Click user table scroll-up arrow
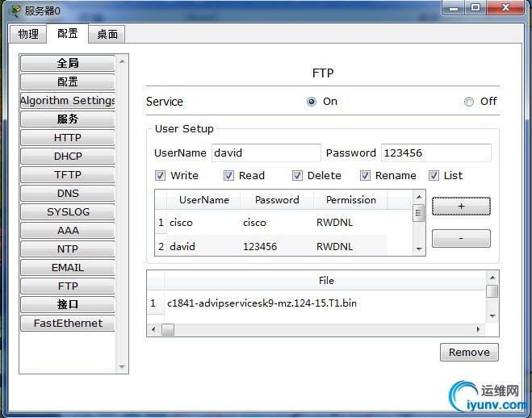 coord(419,197)
